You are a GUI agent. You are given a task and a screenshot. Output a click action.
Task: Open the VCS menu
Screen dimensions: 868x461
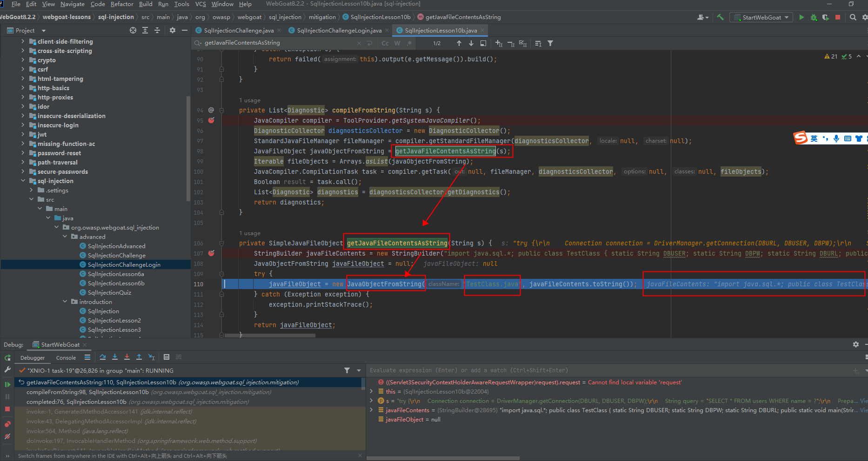[x=200, y=4]
